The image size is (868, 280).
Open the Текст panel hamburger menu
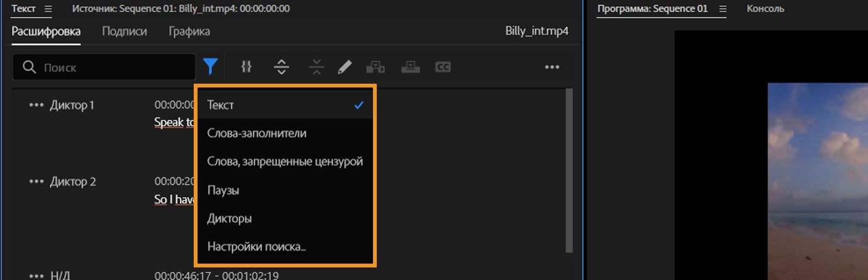pos(48,9)
